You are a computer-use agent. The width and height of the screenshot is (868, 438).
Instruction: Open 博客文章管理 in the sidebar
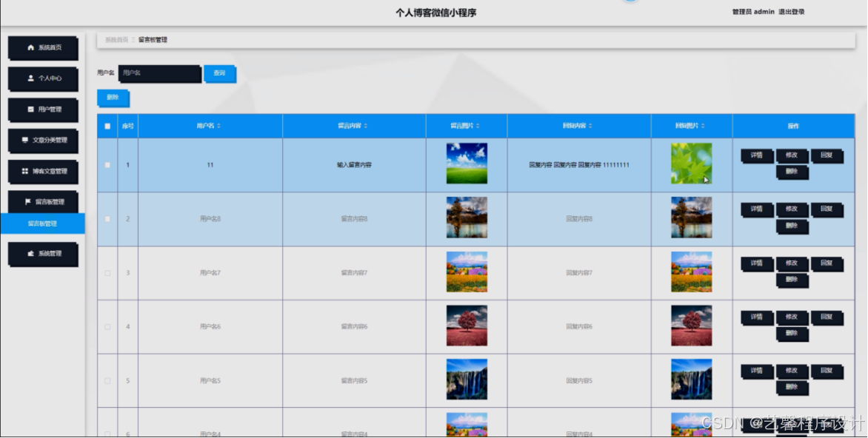[43, 172]
